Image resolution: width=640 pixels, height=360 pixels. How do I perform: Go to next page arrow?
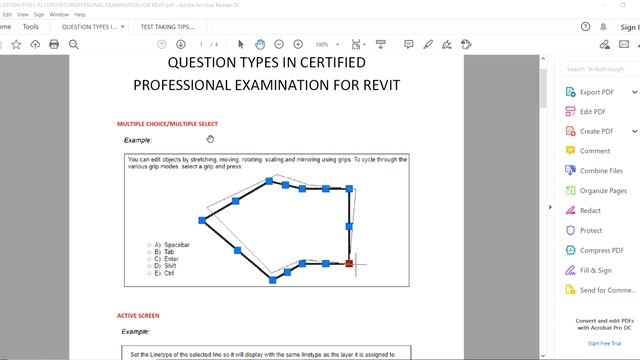click(x=181, y=44)
